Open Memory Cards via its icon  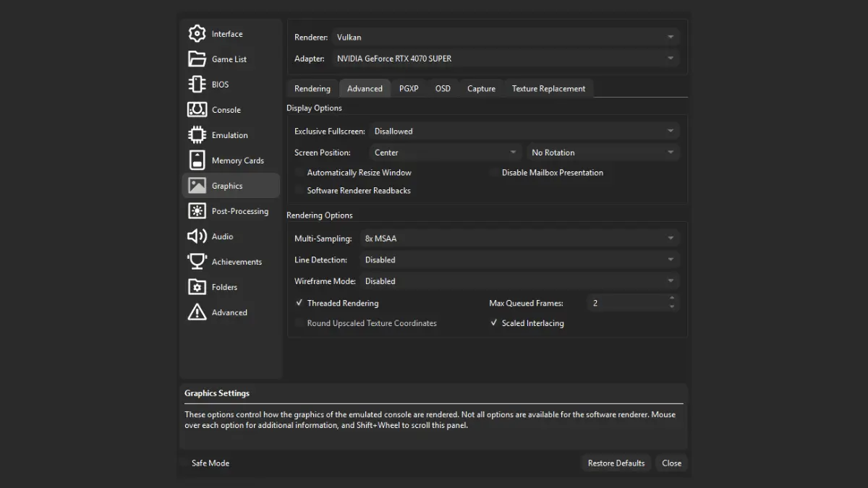pyautogui.click(x=197, y=160)
